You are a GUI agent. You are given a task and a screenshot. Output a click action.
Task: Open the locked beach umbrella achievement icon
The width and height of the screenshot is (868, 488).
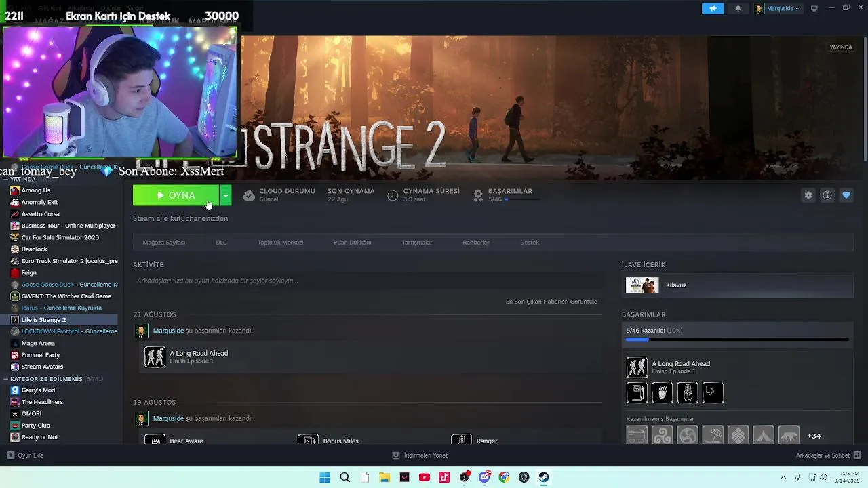point(713,435)
